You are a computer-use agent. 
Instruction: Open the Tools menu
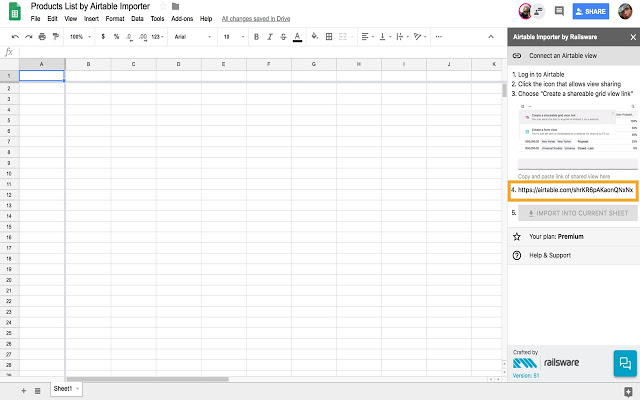157,19
